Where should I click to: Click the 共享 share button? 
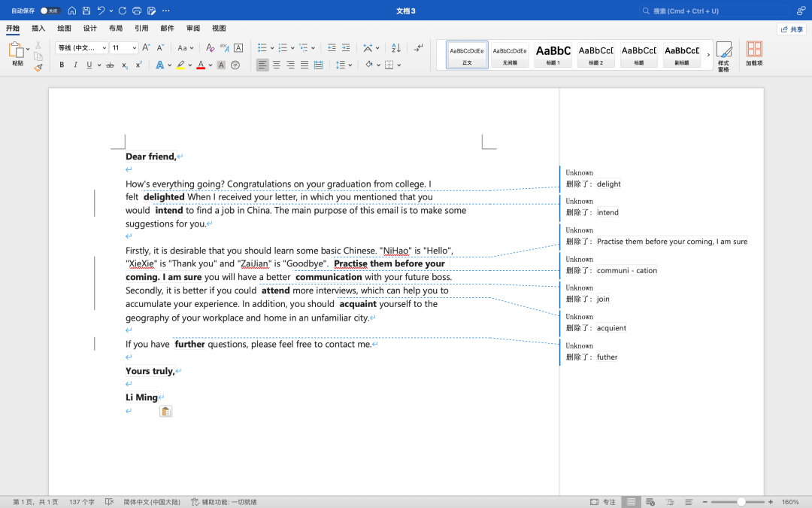tap(792, 29)
